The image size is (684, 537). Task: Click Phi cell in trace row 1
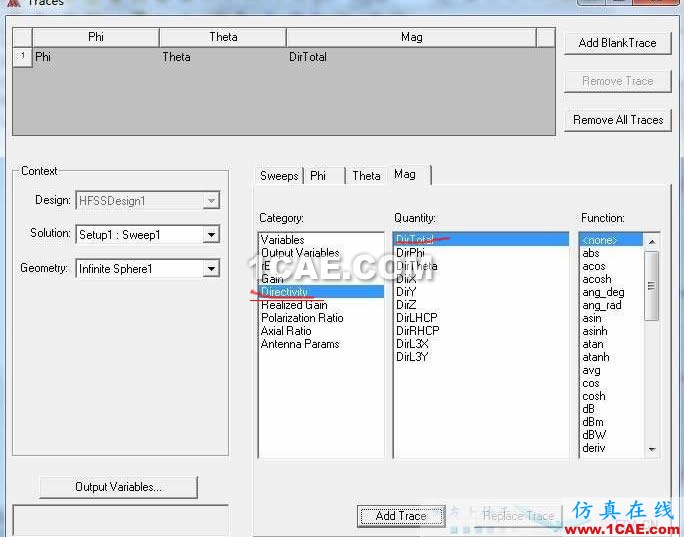96,57
